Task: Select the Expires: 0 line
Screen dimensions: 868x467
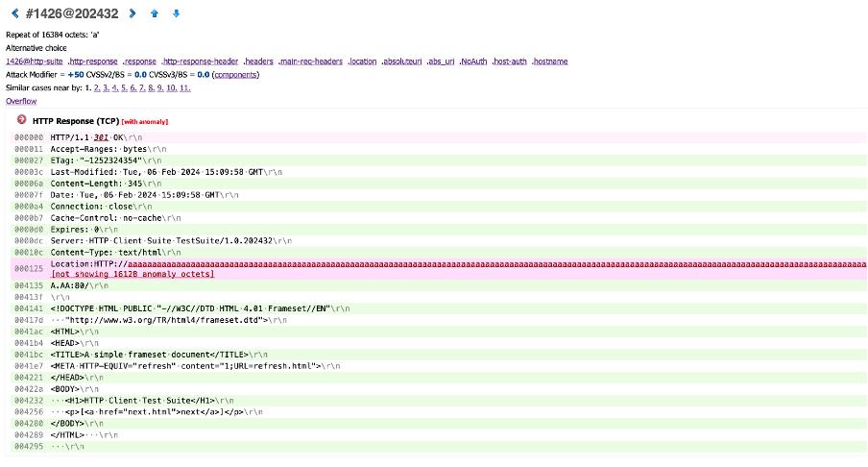Action: click(x=439, y=230)
